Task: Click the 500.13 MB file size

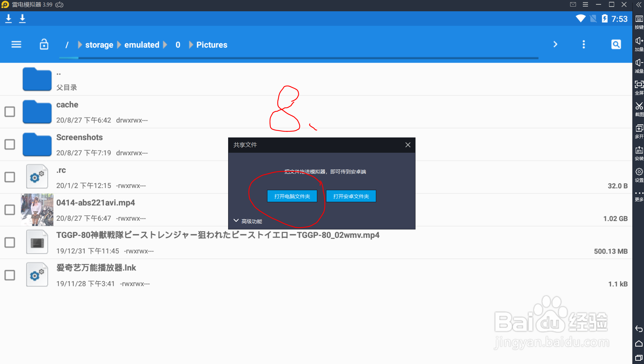Action: [x=611, y=251]
